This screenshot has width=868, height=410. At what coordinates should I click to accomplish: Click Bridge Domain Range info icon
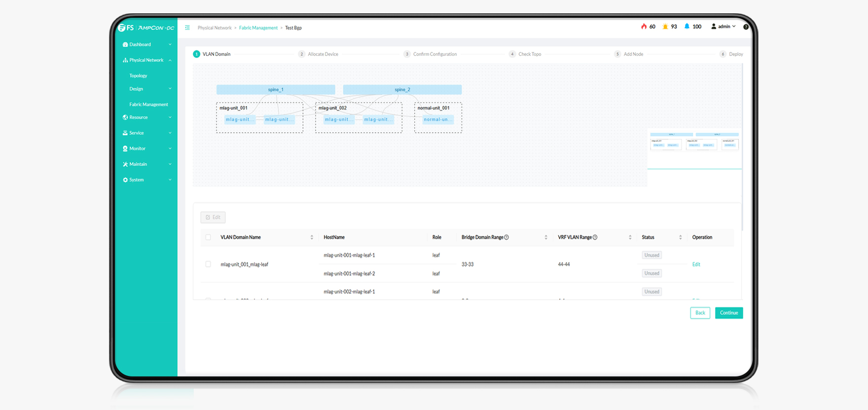(x=506, y=237)
